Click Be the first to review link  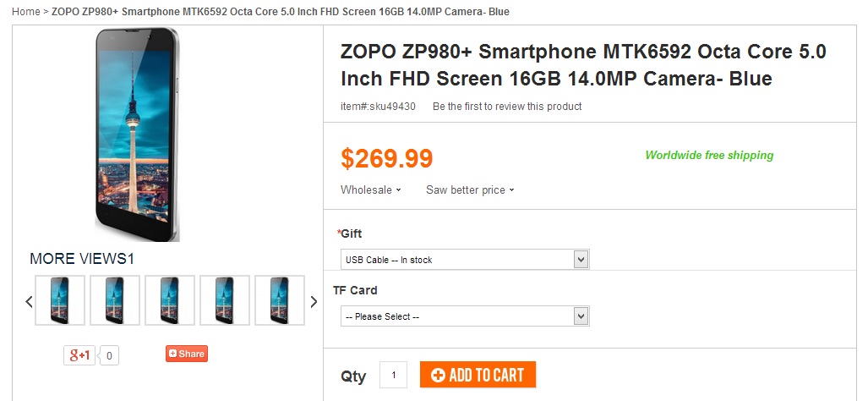click(507, 107)
